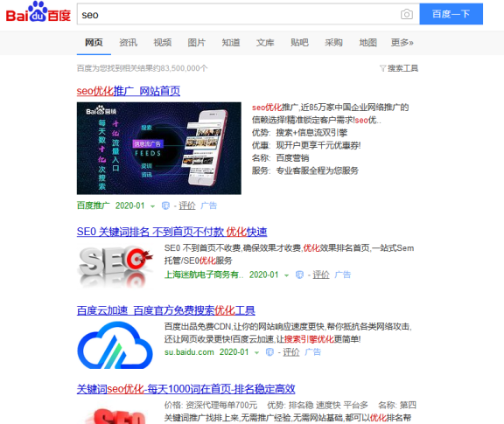Open 关键词seo优化-每天1000词在首页 link

185,389
